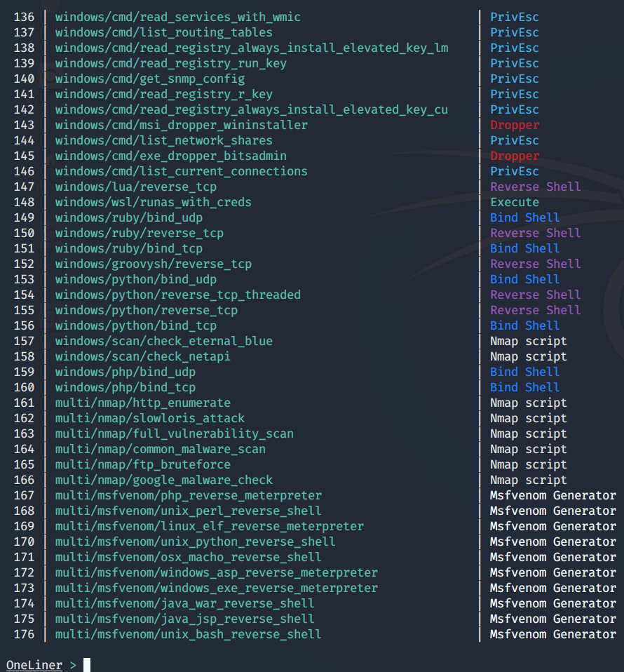The width and height of the screenshot is (624, 672).
Task: Select the windows/php/bind_udp line
Action: click(125, 372)
